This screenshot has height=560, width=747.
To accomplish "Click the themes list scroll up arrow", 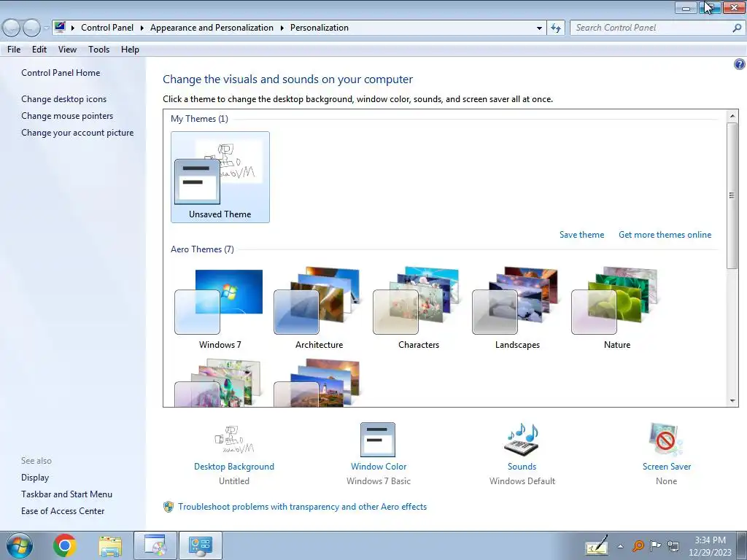I will click(732, 116).
